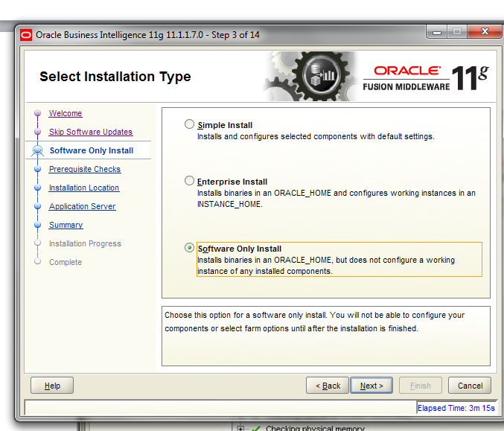Image resolution: width=504 pixels, height=431 pixels.
Task: Click the Complete step bullet marker
Action: click(38, 261)
